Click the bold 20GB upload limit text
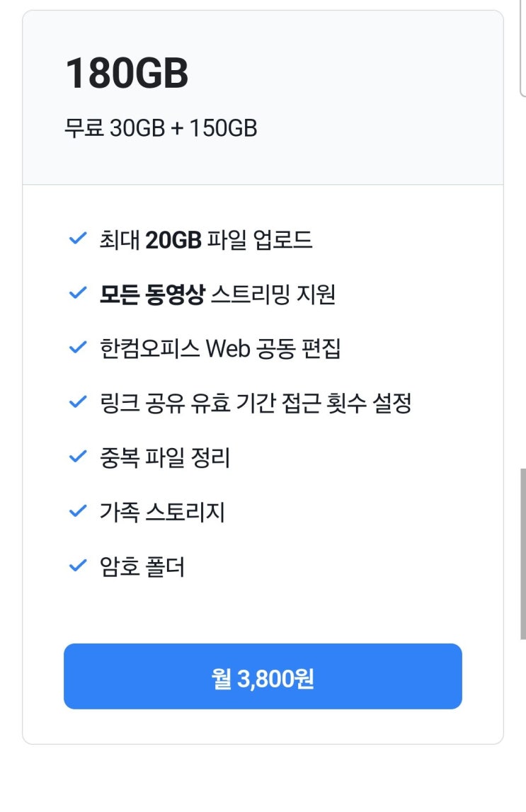 coord(173,241)
